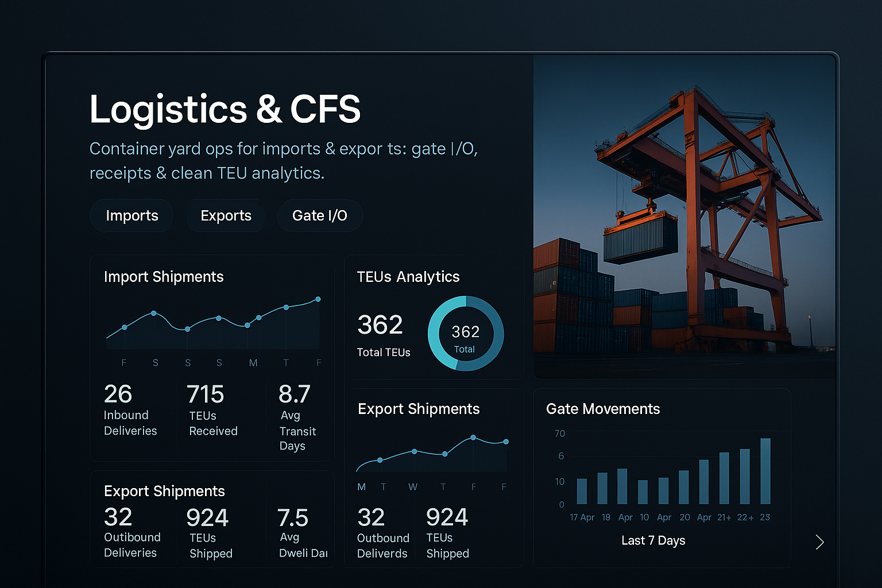Select the tallest bar in Gate Movements

click(x=765, y=471)
